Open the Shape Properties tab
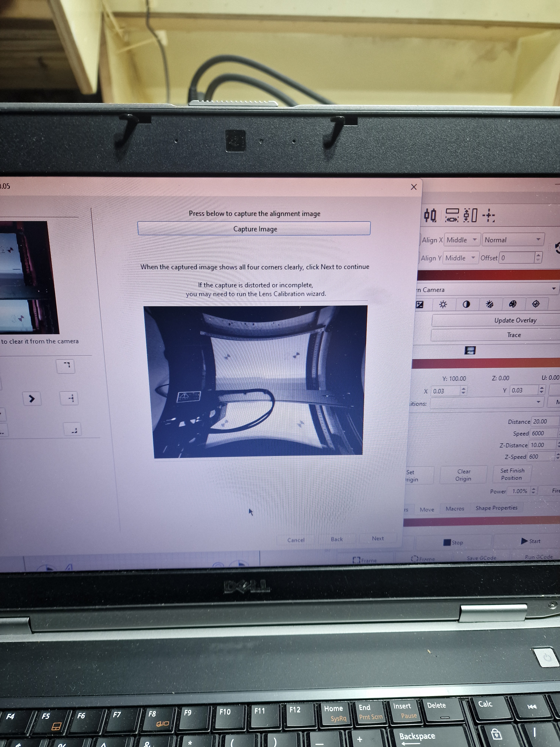The image size is (560, 747). click(496, 508)
